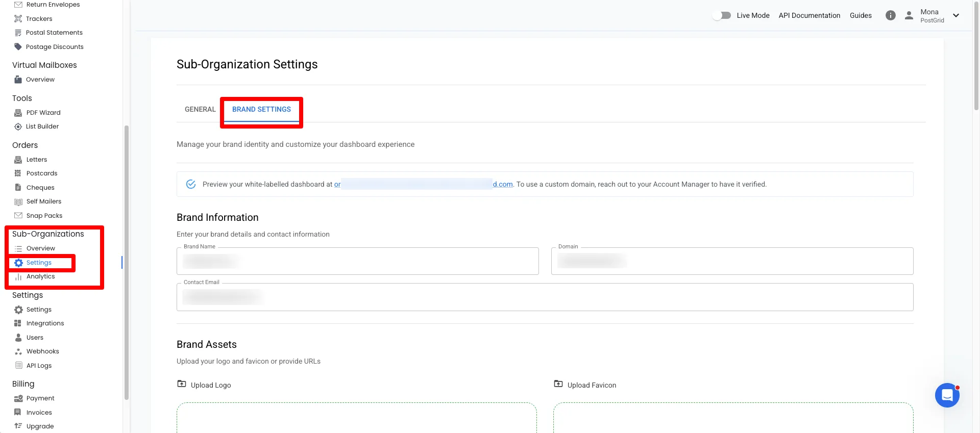Expand the Mona account dropdown arrow
Screen dimensions: 980x433
956,15
